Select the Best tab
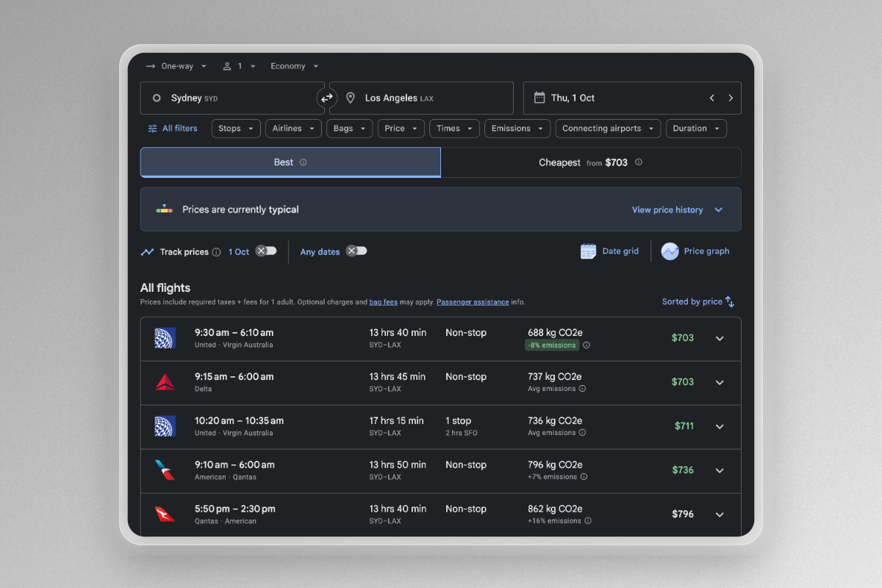This screenshot has height=588, width=882. tap(290, 162)
